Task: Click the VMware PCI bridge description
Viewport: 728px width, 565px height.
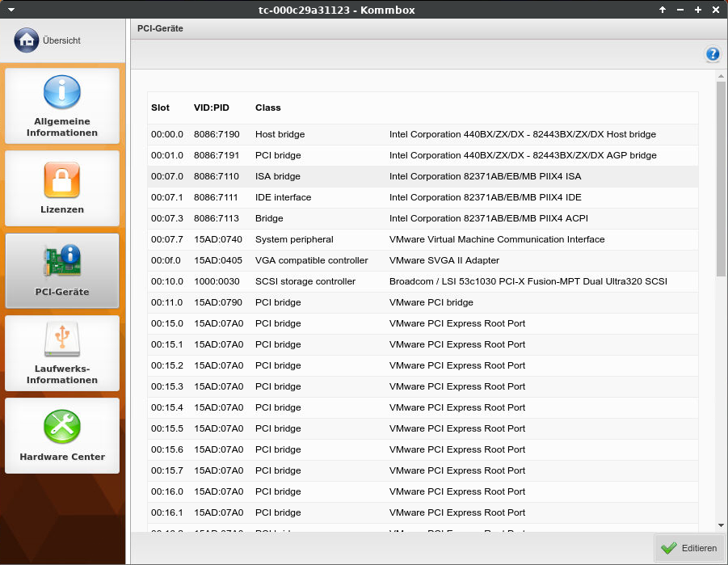Action: pyautogui.click(x=431, y=302)
